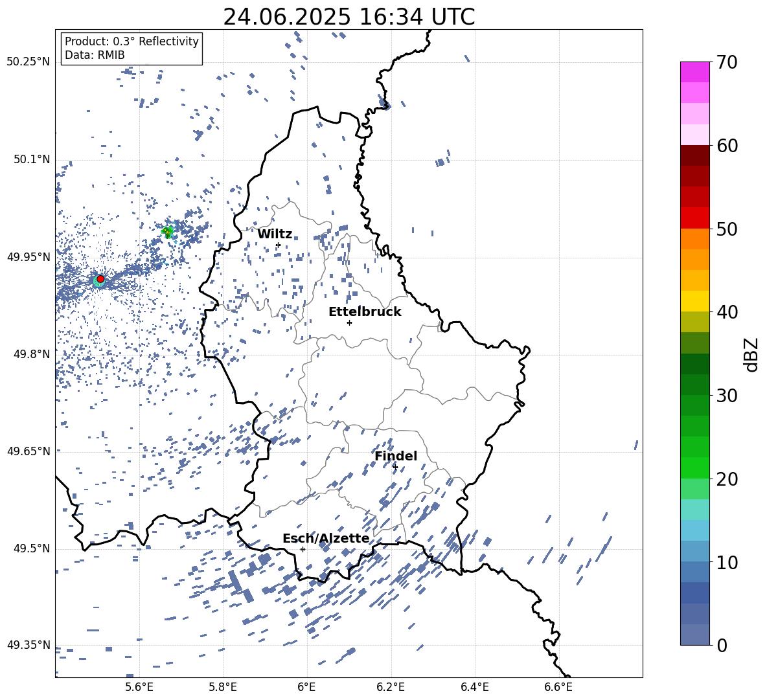
Task: Click the 49.35°N latitude tick label
Action: [x=28, y=645]
